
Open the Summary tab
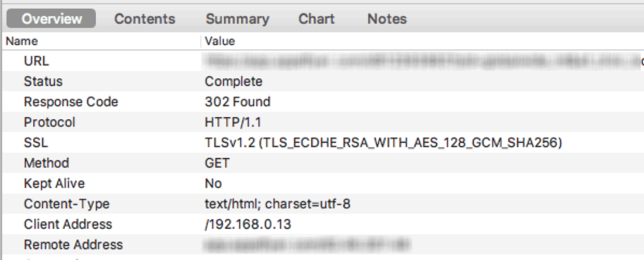click(237, 19)
